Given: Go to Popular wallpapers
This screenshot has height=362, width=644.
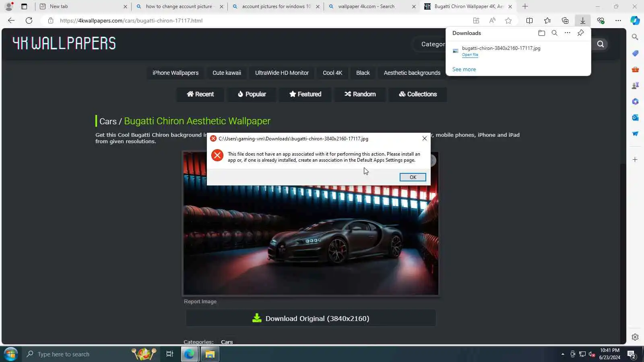Looking at the screenshot, I should [252, 94].
